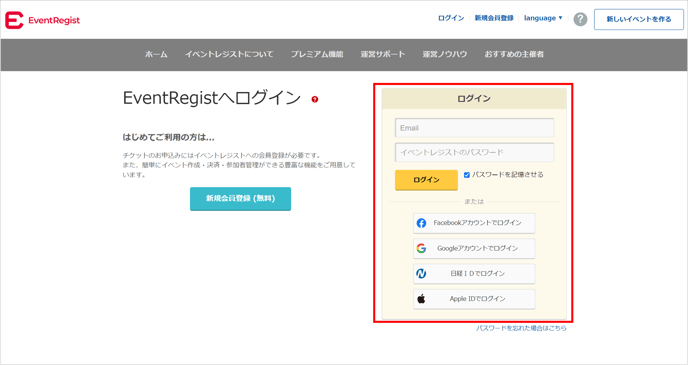Click the ログイン link in the header
The image size is (688, 365).
coord(451,18)
